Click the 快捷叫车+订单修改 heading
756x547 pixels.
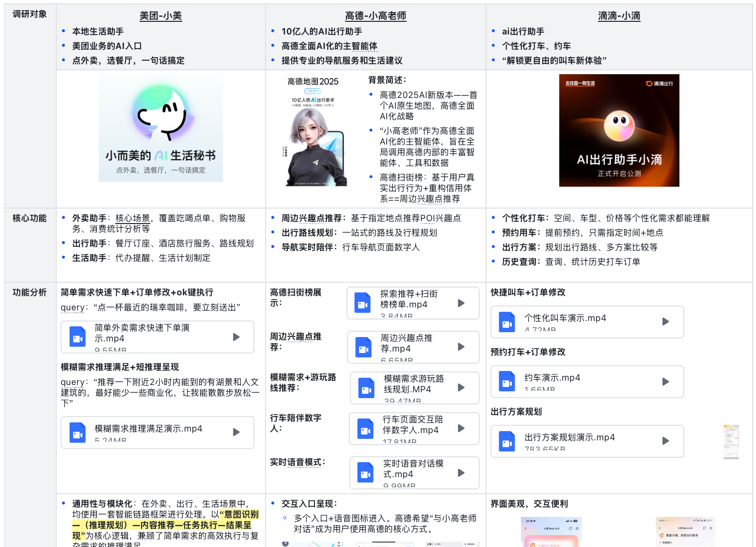coord(528,292)
